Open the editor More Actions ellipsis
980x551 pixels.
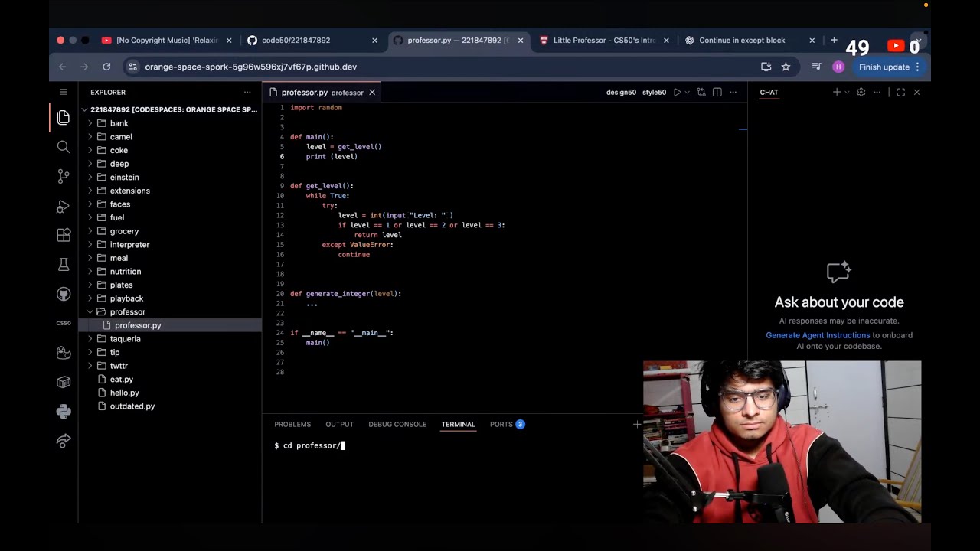[733, 92]
